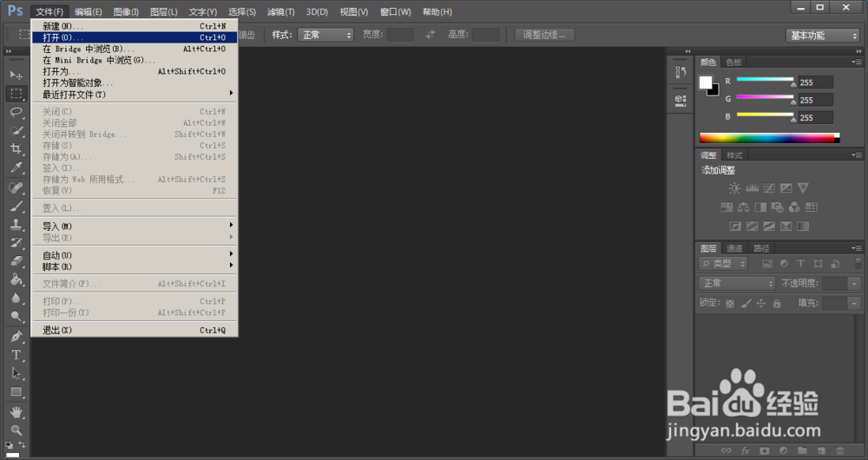Select the Hand tool
The width and height of the screenshot is (868, 460).
(x=16, y=412)
